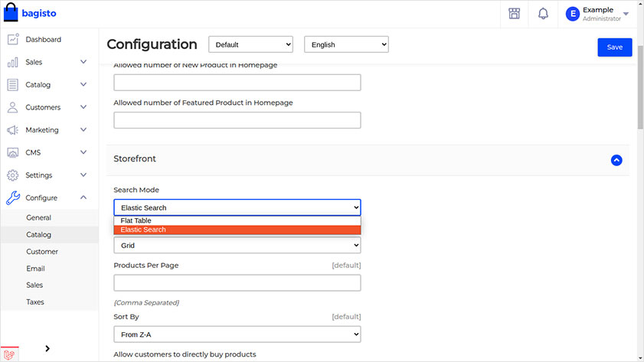Open the Default channel dropdown
This screenshot has height=362, width=644.
point(250,45)
